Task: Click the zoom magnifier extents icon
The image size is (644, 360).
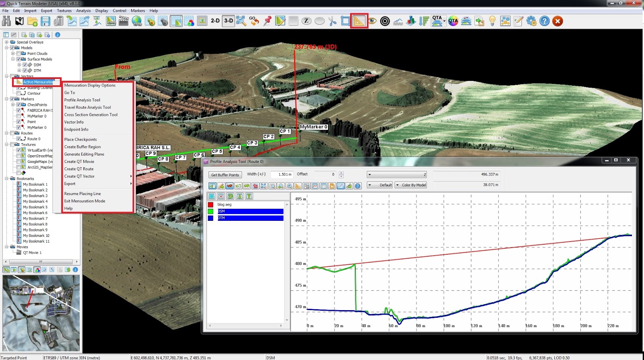Action: pos(241,21)
